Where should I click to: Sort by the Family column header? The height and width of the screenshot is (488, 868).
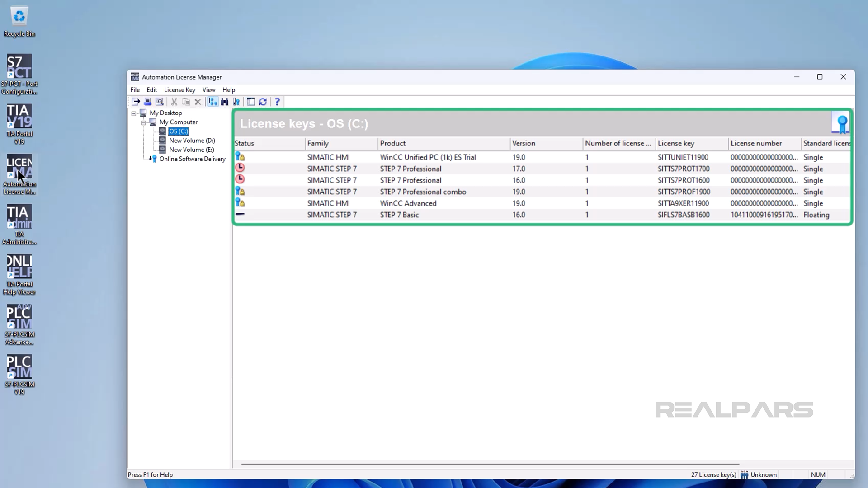pos(341,143)
